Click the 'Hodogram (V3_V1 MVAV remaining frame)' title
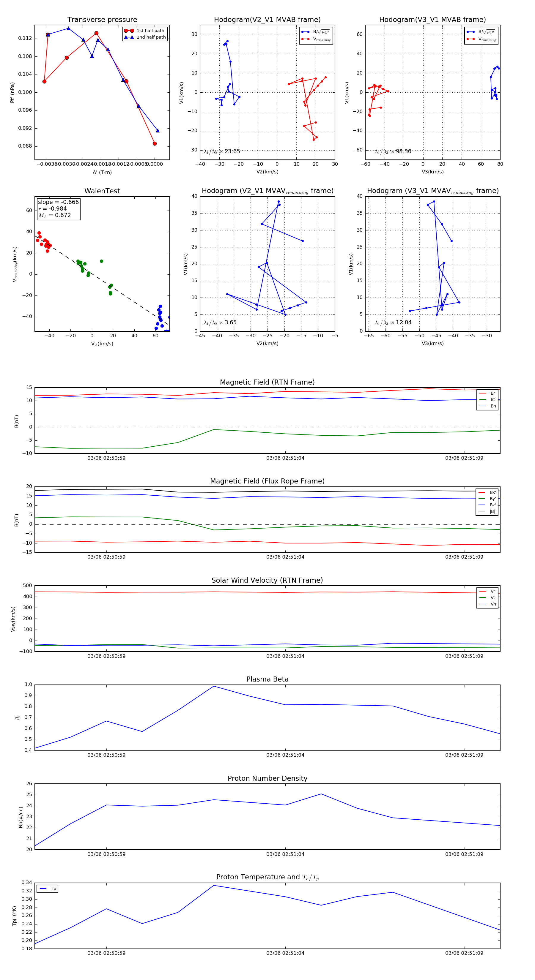The height and width of the screenshot is (980, 535). [x=432, y=191]
